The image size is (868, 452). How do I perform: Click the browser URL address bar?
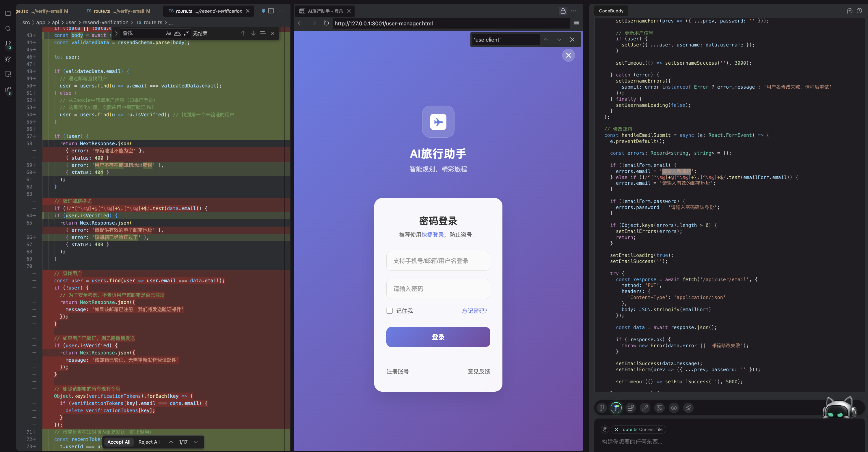coord(451,23)
